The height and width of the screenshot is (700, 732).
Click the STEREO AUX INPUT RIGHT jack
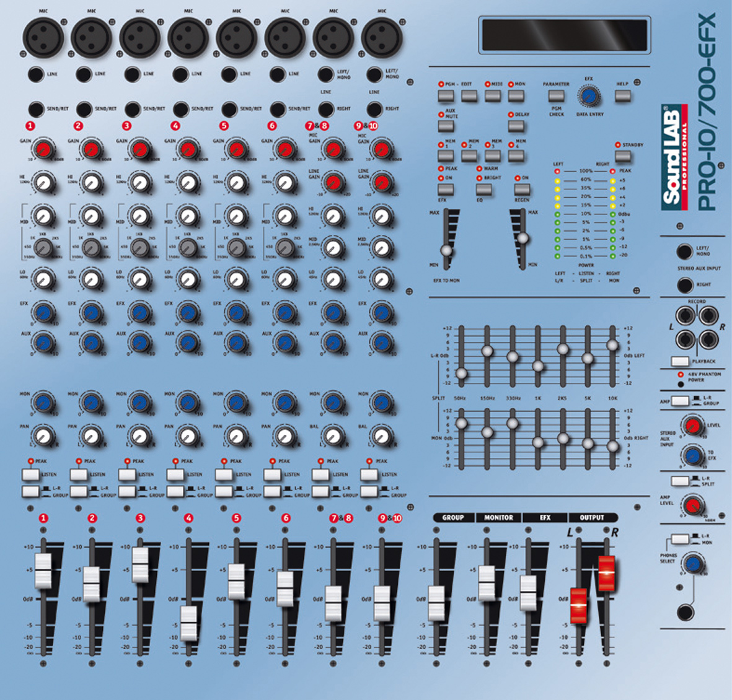pyautogui.click(x=684, y=285)
